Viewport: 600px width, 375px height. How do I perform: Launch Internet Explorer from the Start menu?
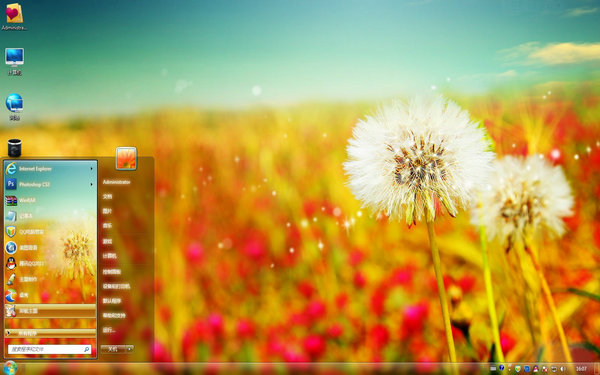50,168
